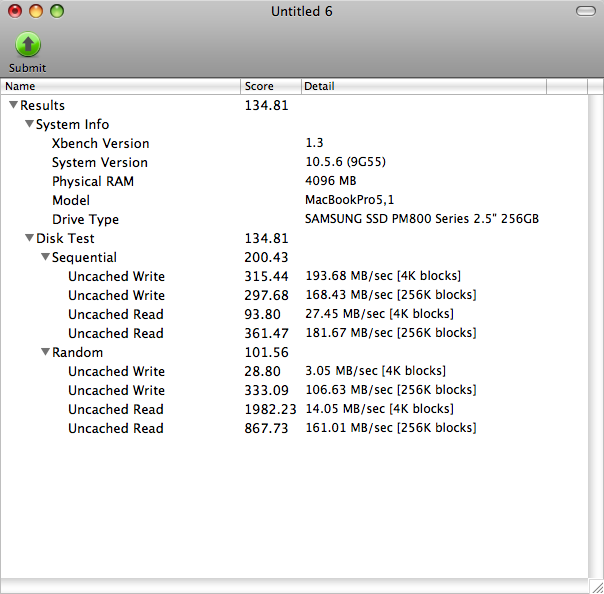The width and height of the screenshot is (604, 594).
Task: Click the detail 3.05 MB/sec [4K blocks]
Action: [376, 371]
